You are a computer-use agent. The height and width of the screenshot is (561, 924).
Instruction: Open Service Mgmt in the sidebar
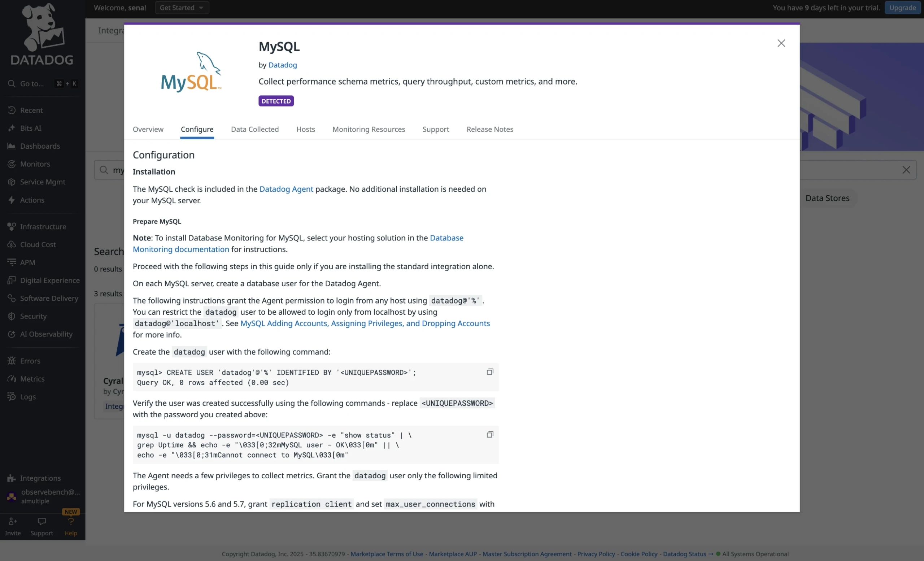[x=42, y=182]
